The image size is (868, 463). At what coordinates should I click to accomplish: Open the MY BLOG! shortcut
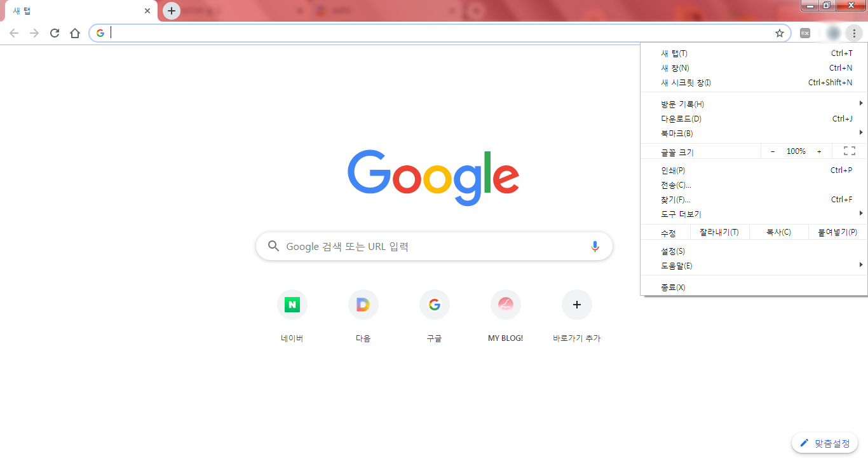tap(506, 316)
